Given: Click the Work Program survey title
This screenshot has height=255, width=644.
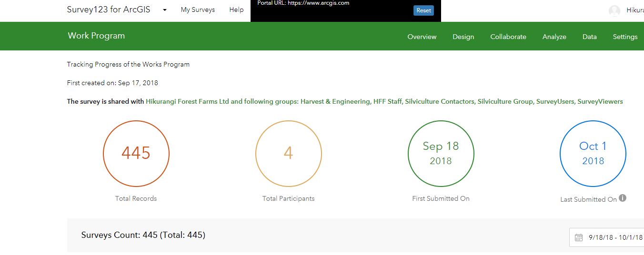Looking at the screenshot, I should [96, 36].
